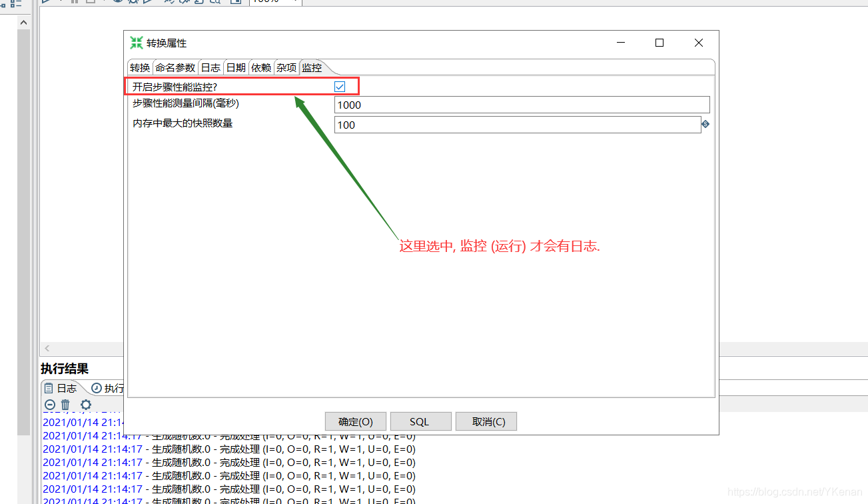Cancel with the 取消(C) button
The width and height of the screenshot is (868, 504).
[486, 421]
